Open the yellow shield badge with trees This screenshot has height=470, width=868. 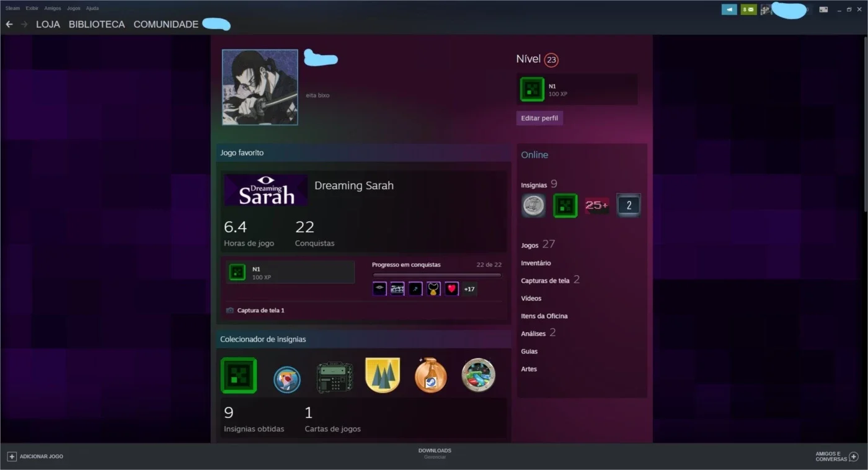point(383,375)
